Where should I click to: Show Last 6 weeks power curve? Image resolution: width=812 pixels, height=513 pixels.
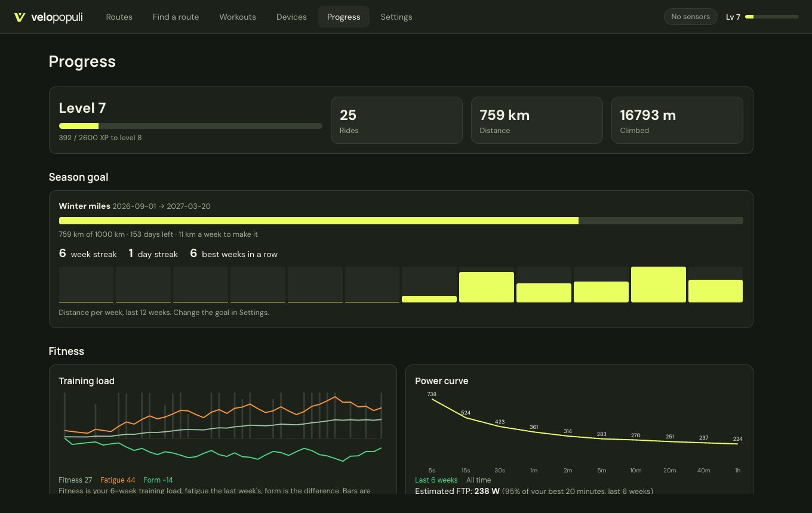pos(436,480)
